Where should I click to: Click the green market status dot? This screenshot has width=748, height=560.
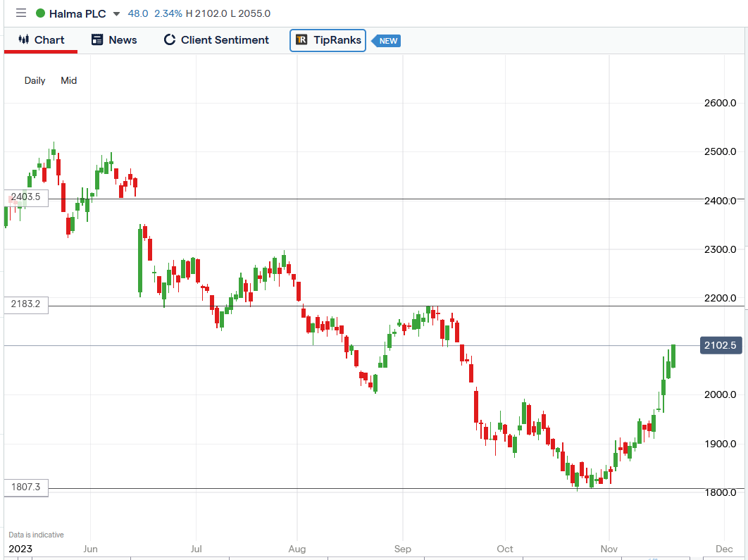point(41,13)
